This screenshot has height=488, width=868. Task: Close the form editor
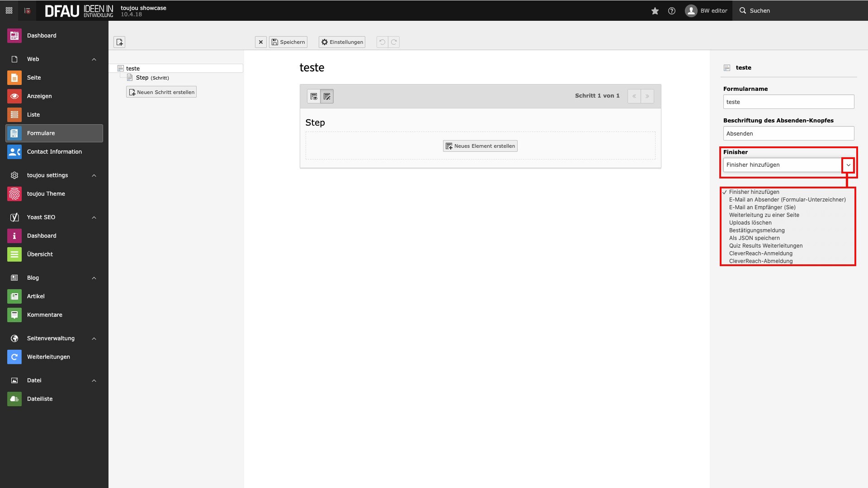tap(261, 42)
